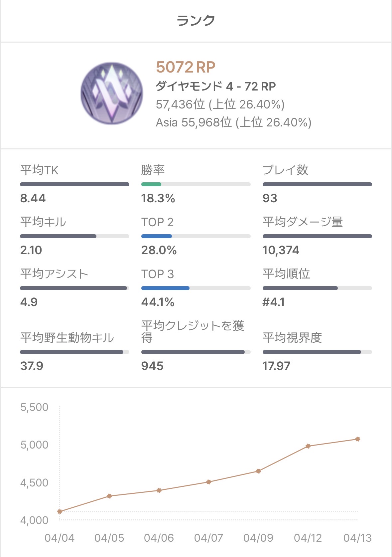Viewport: 392px width, 557px height.
Task: Click the 04/12 data point on chart
Action: [x=308, y=446]
